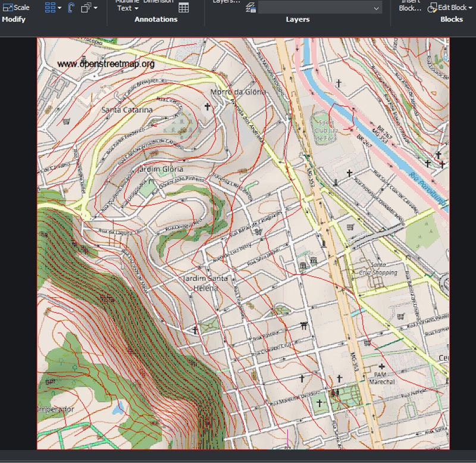
Task: Click the Modify panel title
Action: (14, 20)
